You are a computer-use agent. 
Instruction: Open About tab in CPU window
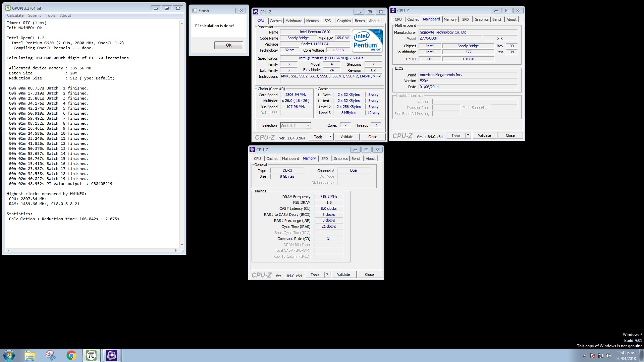pos(374,21)
